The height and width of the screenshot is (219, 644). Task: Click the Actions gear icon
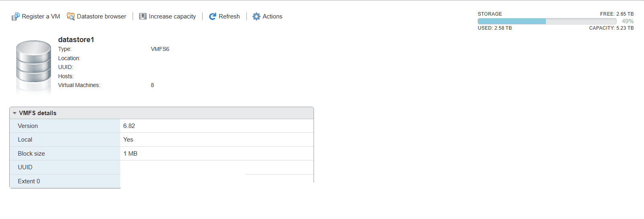tap(256, 16)
